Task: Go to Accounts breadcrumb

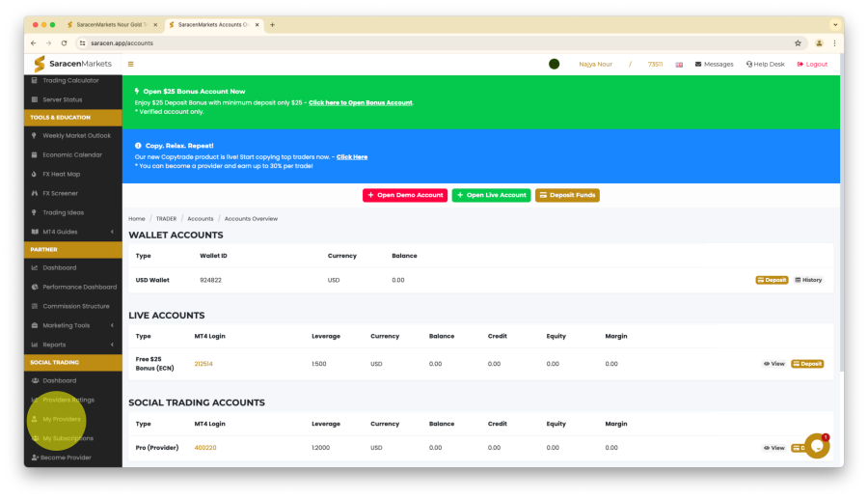Action: (x=201, y=219)
